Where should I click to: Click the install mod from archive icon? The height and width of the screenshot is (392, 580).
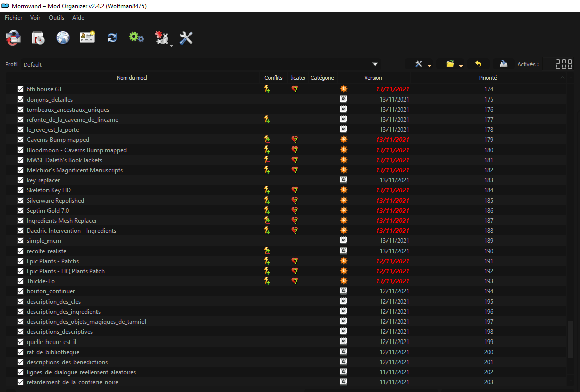click(38, 38)
